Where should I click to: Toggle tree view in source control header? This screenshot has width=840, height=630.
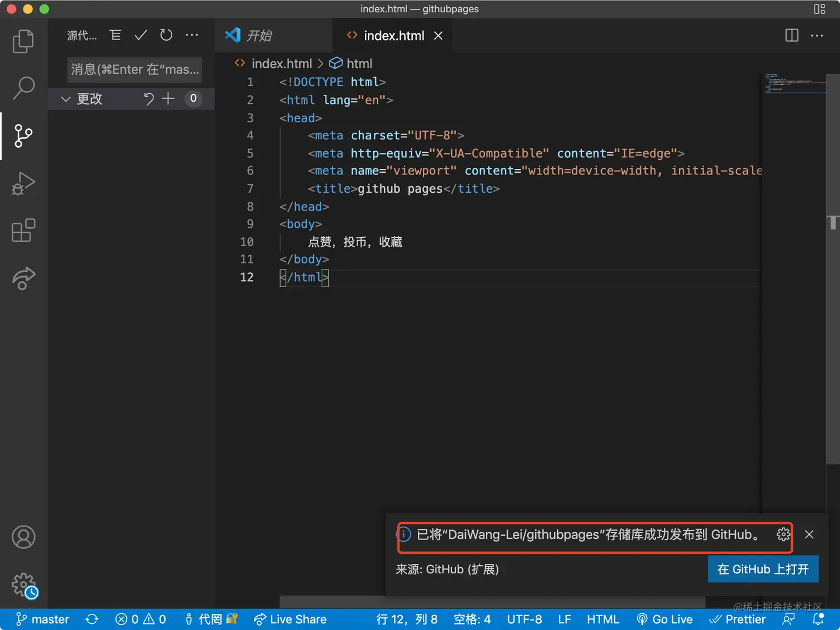click(x=116, y=35)
